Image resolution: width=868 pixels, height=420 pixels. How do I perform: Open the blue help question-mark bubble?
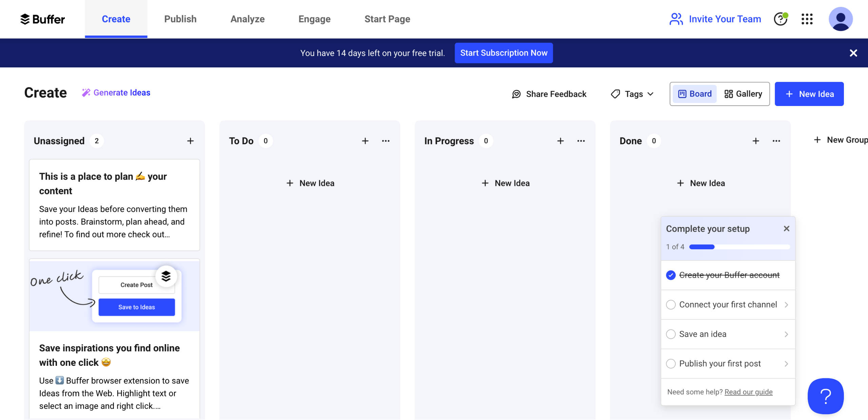[826, 396]
